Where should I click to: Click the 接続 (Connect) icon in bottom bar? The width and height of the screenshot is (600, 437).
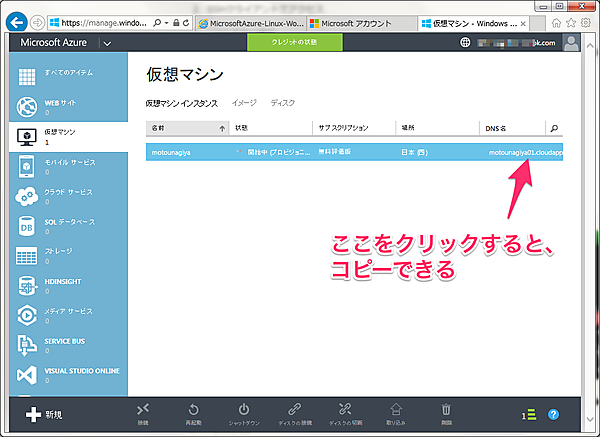point(143,408)
